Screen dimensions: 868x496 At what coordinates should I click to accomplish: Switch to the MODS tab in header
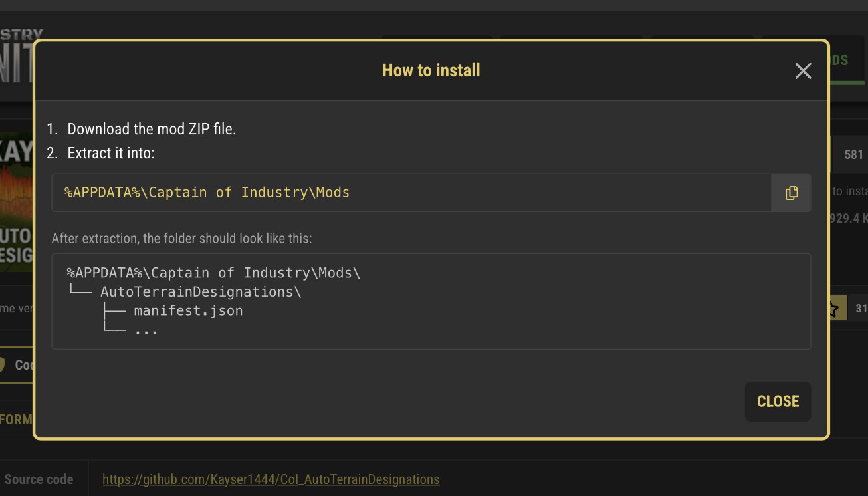pyautogui.click(x=839, y=60)
